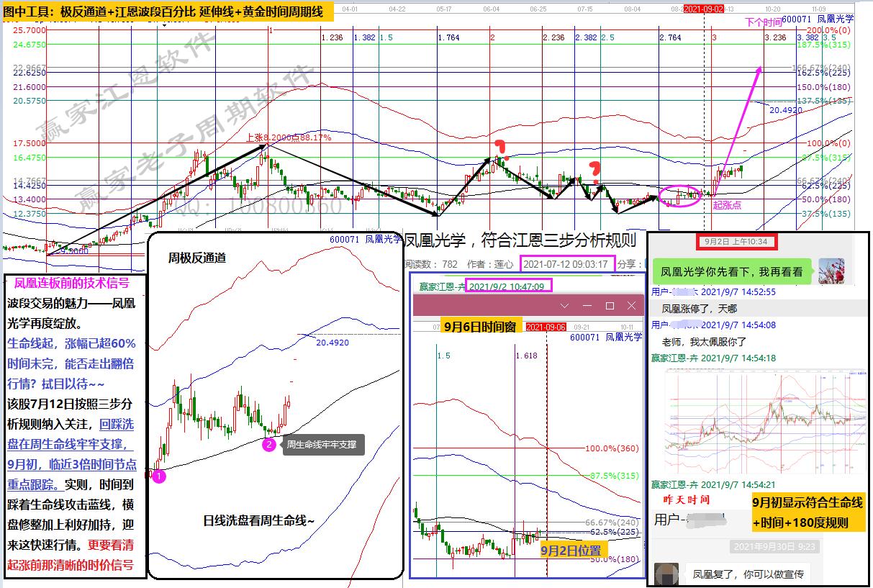This screenshot has height=588, width=873.
Task: Select the red 2021-09-02 date marker
Action: click(x=704, y=9)
